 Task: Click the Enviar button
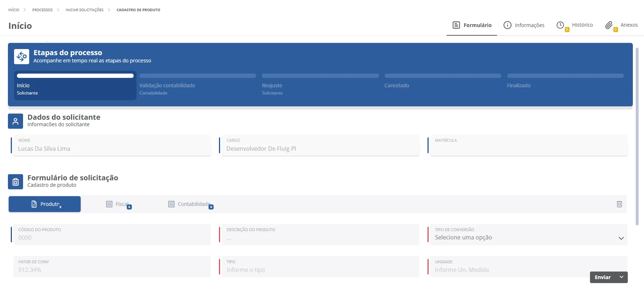tap(603, 277)
